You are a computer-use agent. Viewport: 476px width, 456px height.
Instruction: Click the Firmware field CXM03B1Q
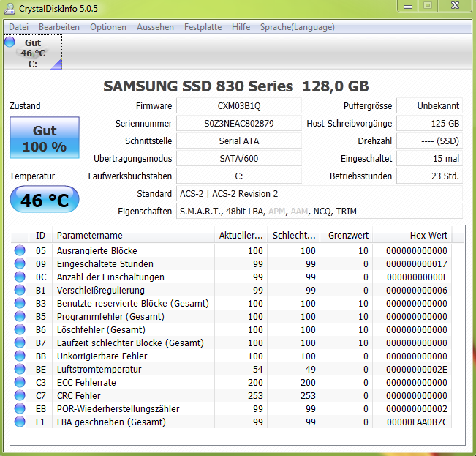point(239,105)
